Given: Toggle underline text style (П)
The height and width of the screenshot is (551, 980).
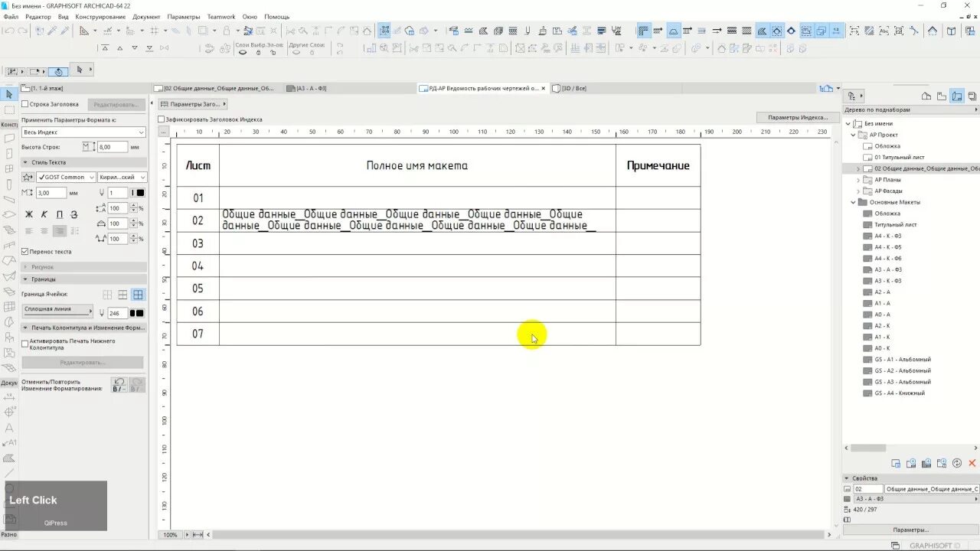Looking at the screenshot, I should (59, 215).
